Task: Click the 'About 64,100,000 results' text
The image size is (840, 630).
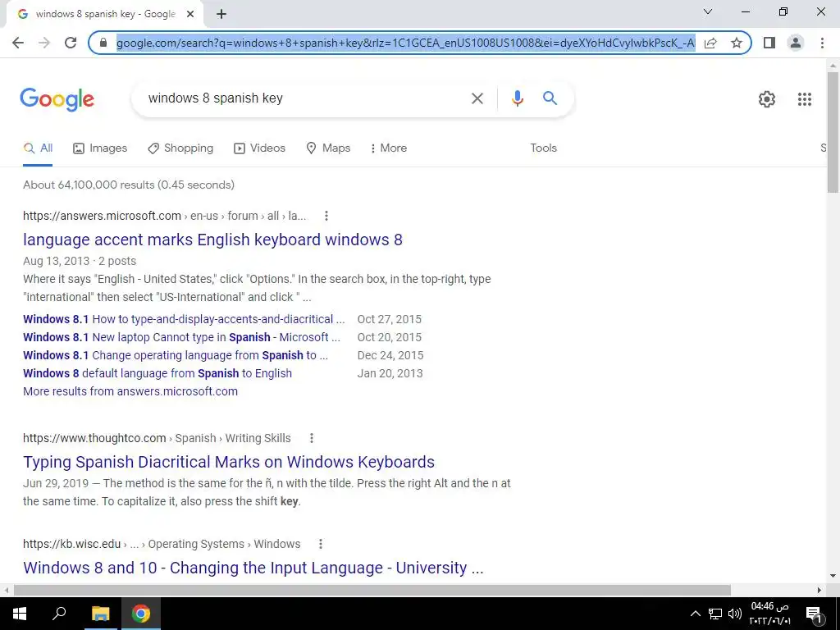Action: [x=129, y=185]
